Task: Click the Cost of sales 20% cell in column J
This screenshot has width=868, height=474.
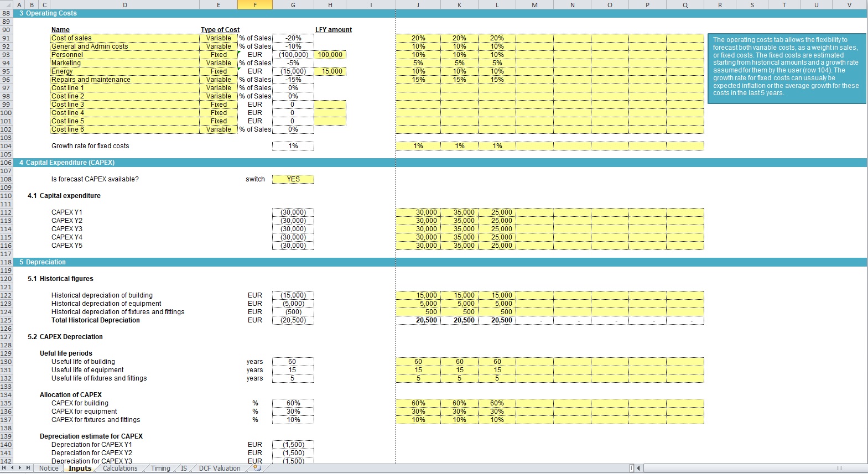Action: [418, 38]
